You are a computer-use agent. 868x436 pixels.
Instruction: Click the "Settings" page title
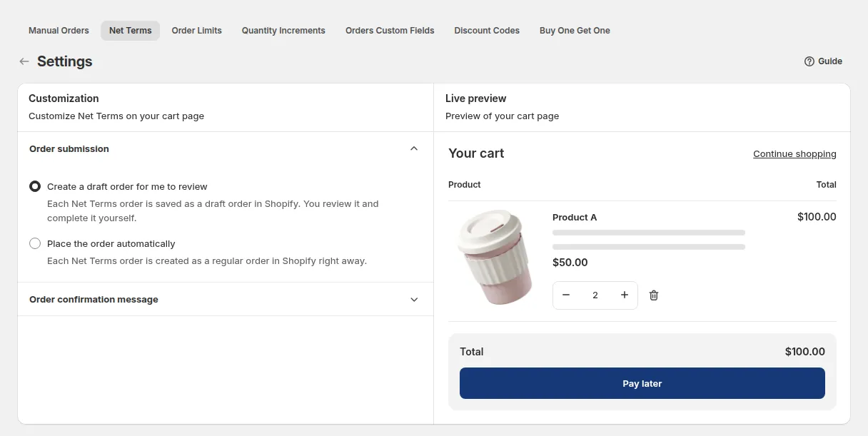tap(65, 61)
